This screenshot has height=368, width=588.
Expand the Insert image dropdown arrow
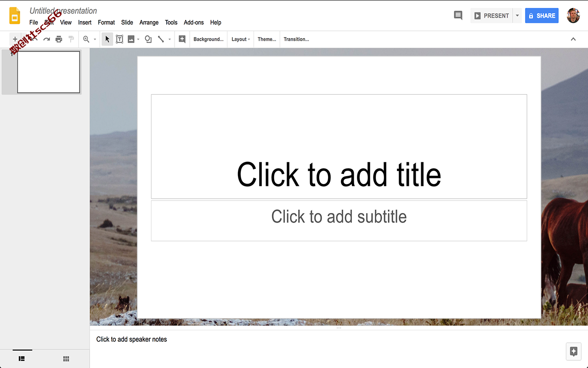coord(138,39)
